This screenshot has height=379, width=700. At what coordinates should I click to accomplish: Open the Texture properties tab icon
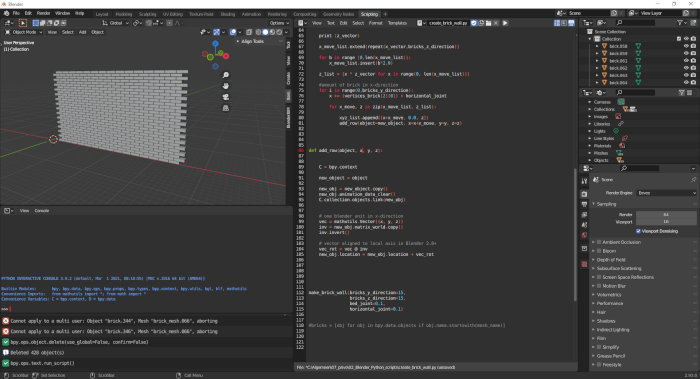point(584,264)
